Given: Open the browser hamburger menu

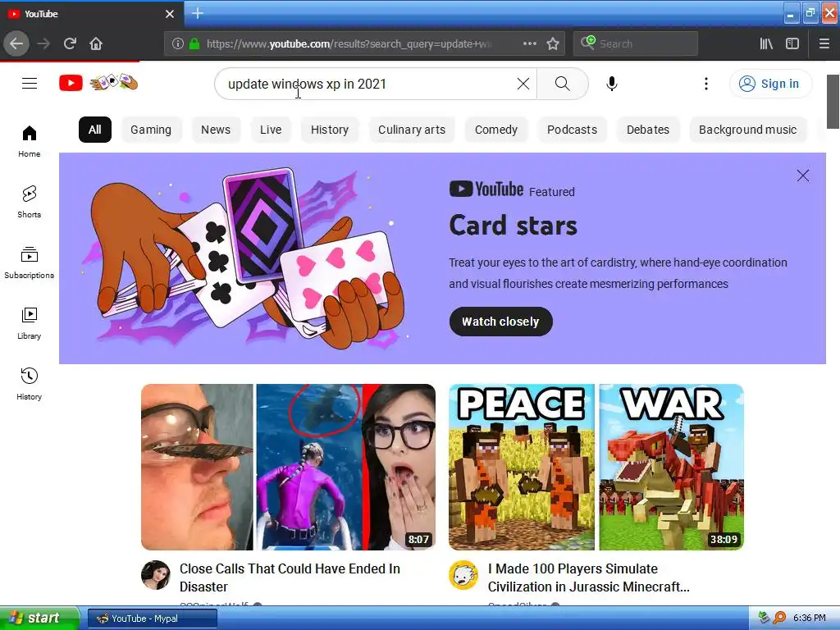Looking at the screenshot, I should [824, 43].
